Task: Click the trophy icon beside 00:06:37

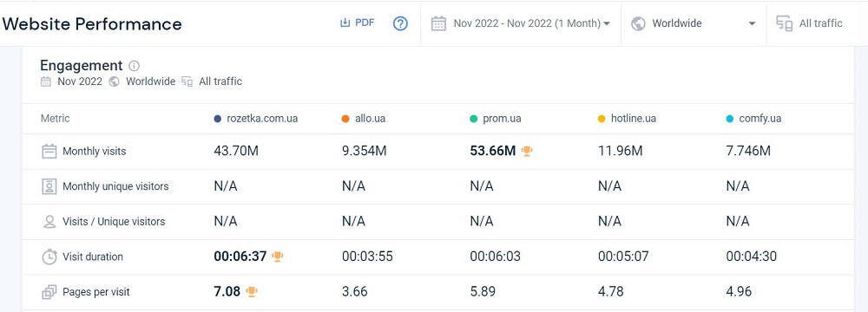Action: click(278, 257)
